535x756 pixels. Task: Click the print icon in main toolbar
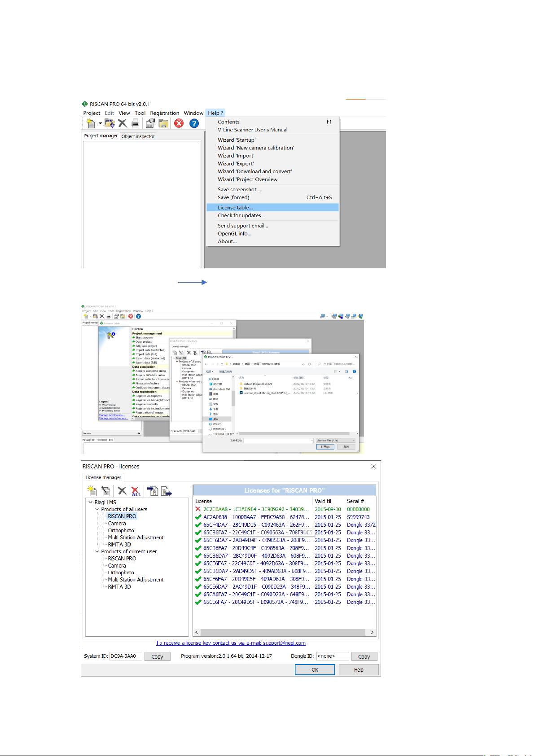point(135,123)
